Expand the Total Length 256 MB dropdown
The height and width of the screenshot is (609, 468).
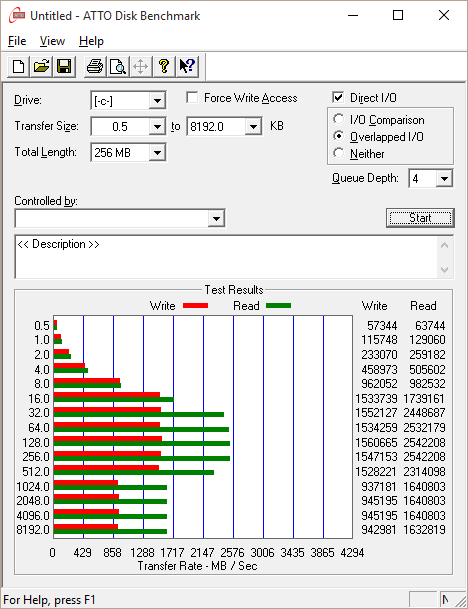pos(157,153)
